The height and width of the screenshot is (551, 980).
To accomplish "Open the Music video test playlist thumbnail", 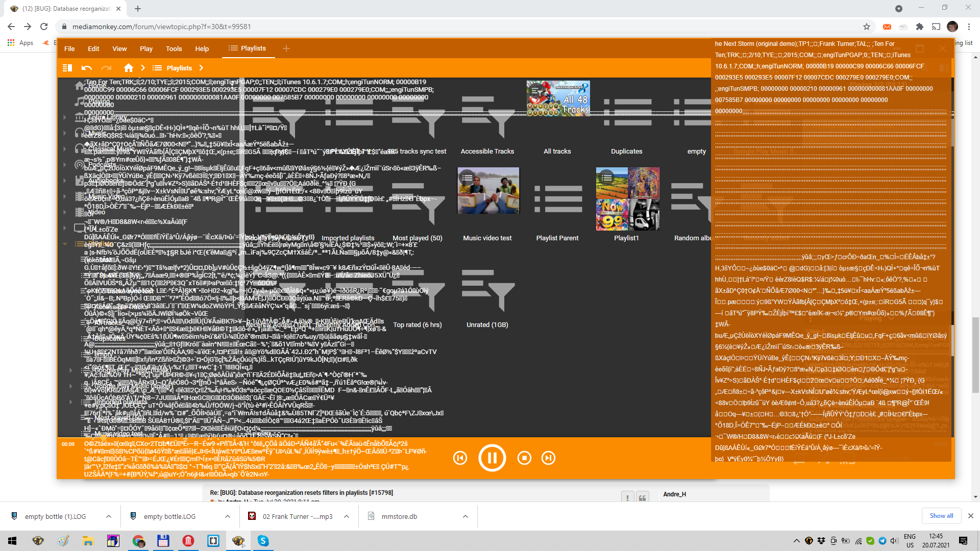I will pos(488,190).
